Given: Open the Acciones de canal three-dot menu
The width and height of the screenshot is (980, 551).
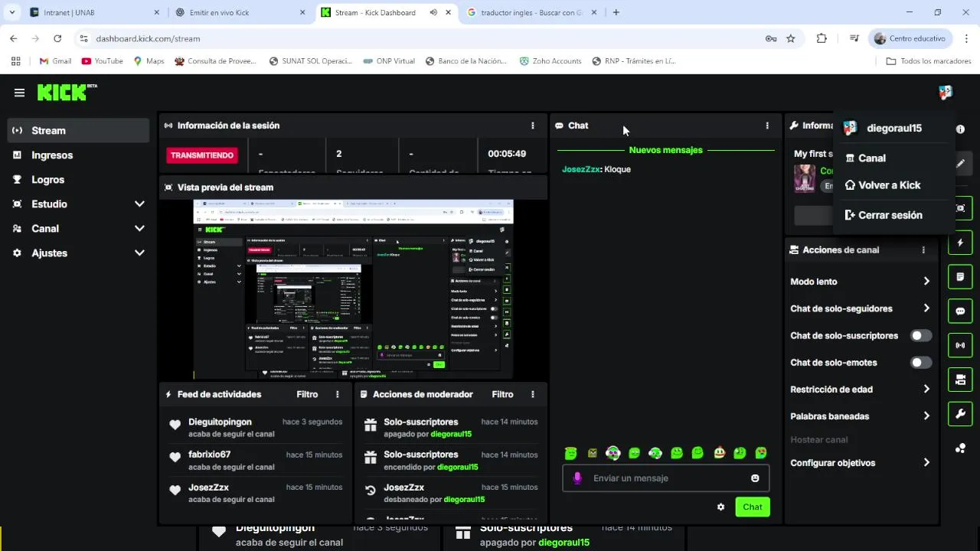Looking at the screenshot, I should pos(923,250).
